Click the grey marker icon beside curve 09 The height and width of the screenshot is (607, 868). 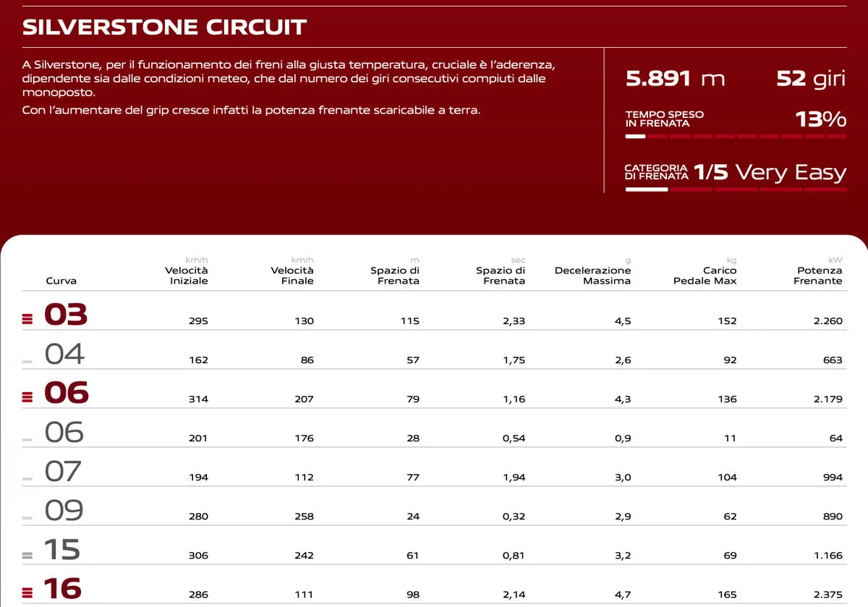point(27,517)
